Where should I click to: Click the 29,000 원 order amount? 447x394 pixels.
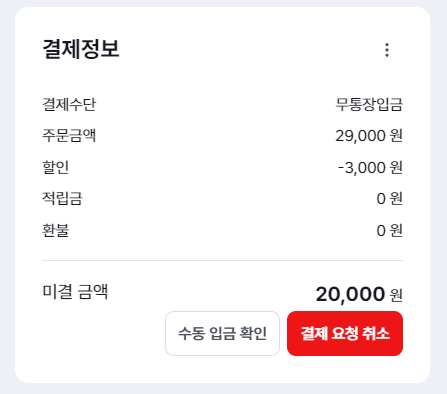pos(369,136)
